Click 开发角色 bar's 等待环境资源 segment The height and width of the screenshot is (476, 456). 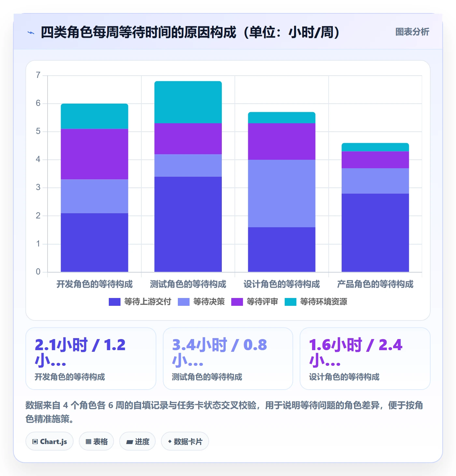94,116
